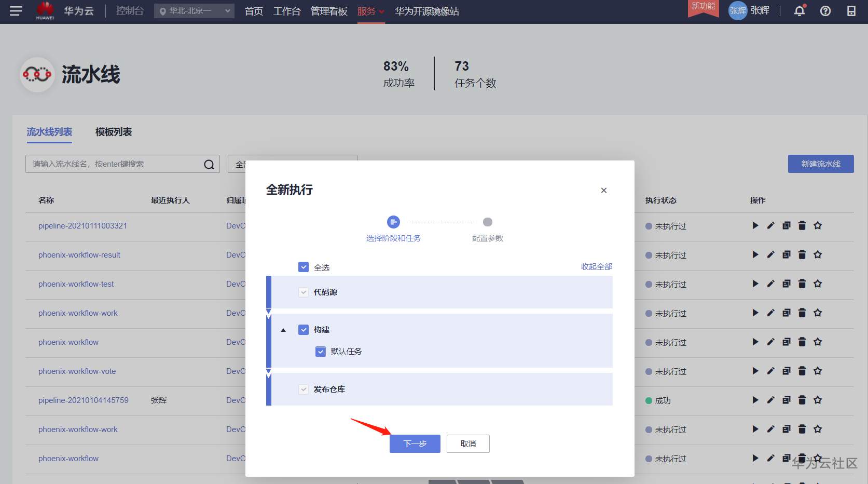Click 下一步 to continue
This screenshot has height=484, width=868.
[415, 443]
